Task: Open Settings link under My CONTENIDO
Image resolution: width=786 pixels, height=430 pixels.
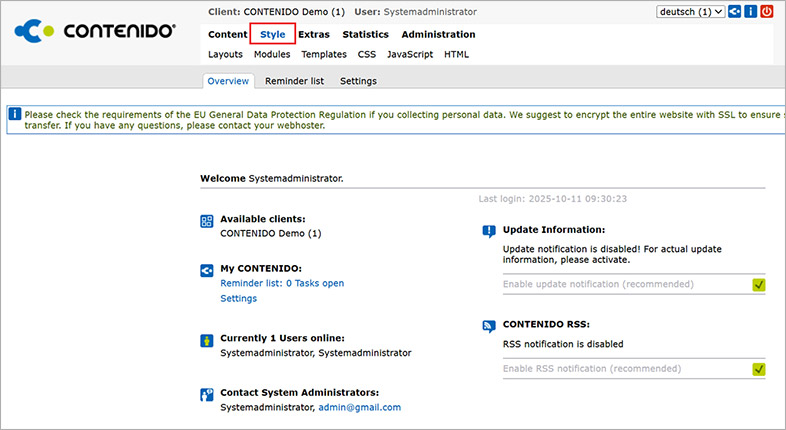Action: tap(239, 298)
